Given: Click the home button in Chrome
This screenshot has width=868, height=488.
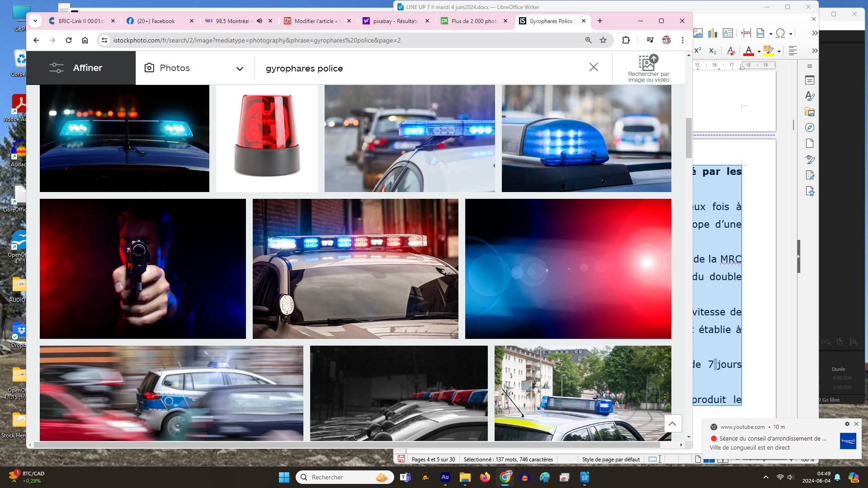Looking at the screenshot, I should [x=85, y=40].
